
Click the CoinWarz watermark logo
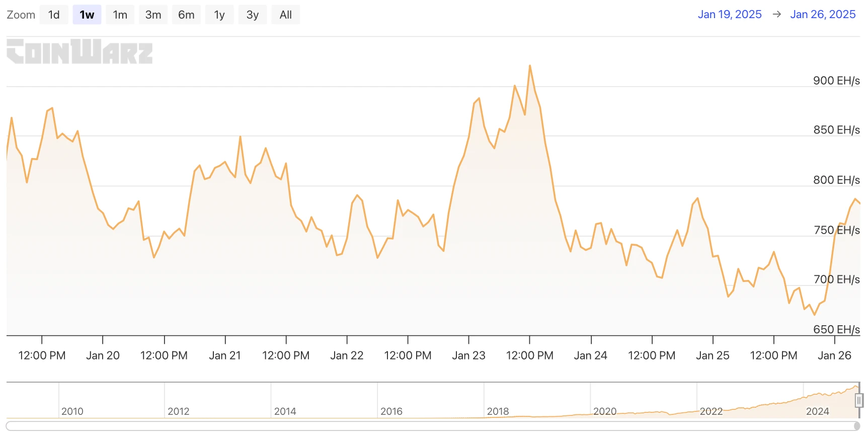(x=80, y=52)
